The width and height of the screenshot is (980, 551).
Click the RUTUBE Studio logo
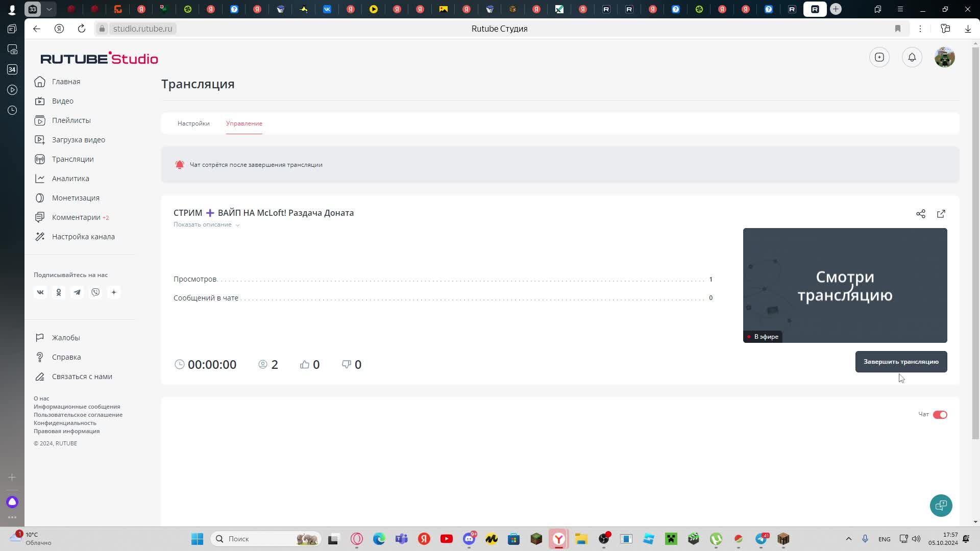tap(99, 58)
